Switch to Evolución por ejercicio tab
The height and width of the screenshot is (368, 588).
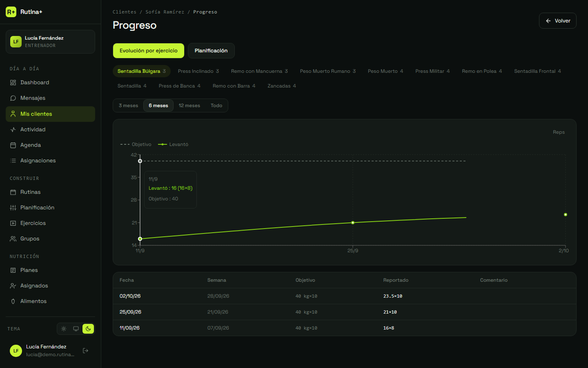click(x=149, y=51)
